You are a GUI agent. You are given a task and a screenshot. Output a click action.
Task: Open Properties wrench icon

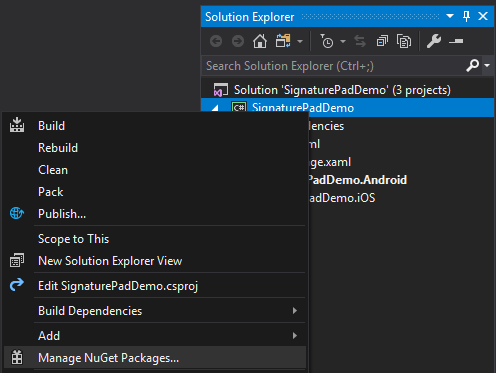434,41
